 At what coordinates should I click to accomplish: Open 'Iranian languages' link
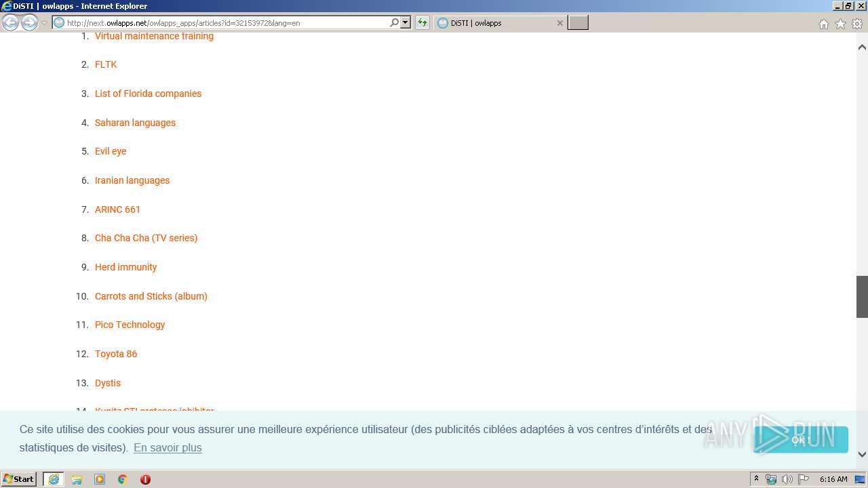click(x=132, y=180)
